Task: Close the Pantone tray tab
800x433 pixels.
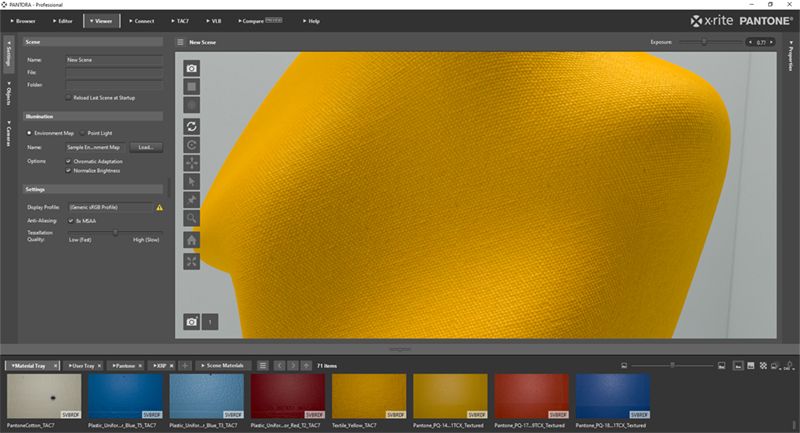Action: 140,366
